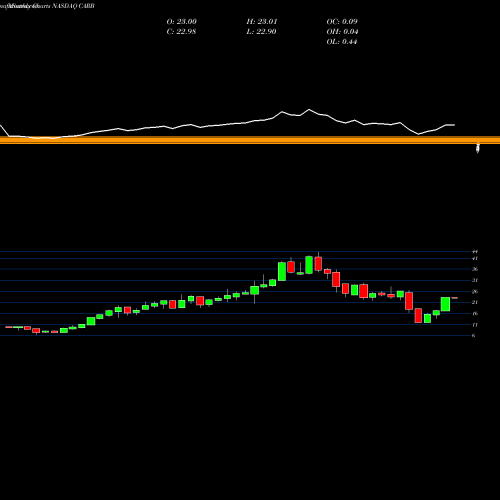Click the 'OC: 0.09' value
This screenshot has width=500, height=500.
[x=342, y=22]
